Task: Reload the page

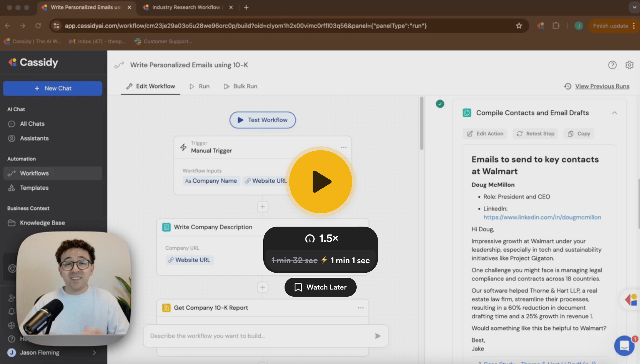Action: coord(38,26)
